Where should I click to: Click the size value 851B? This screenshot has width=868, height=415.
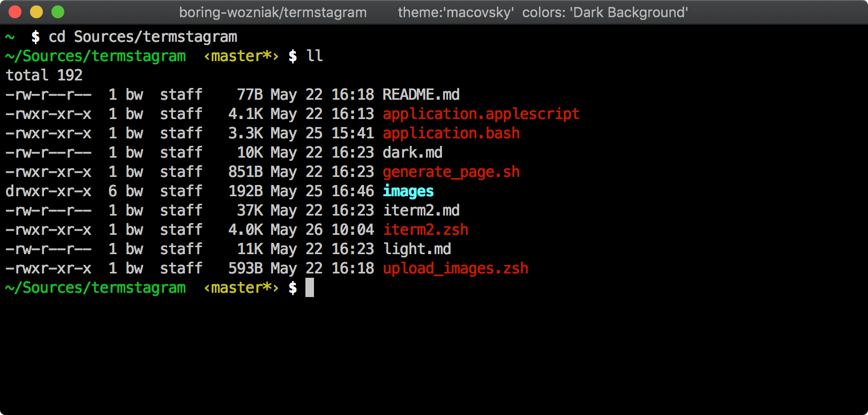(x=245, y=172)
